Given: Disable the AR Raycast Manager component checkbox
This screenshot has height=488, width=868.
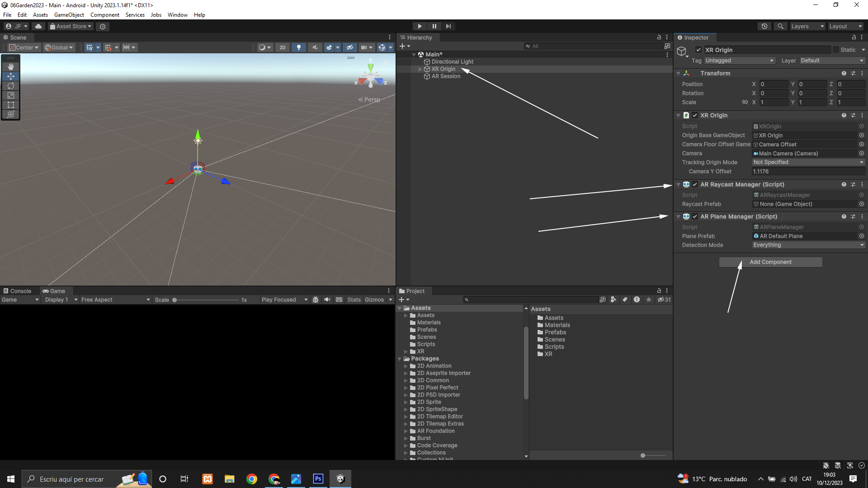Looking at the screenshot, I should point(695,184).
